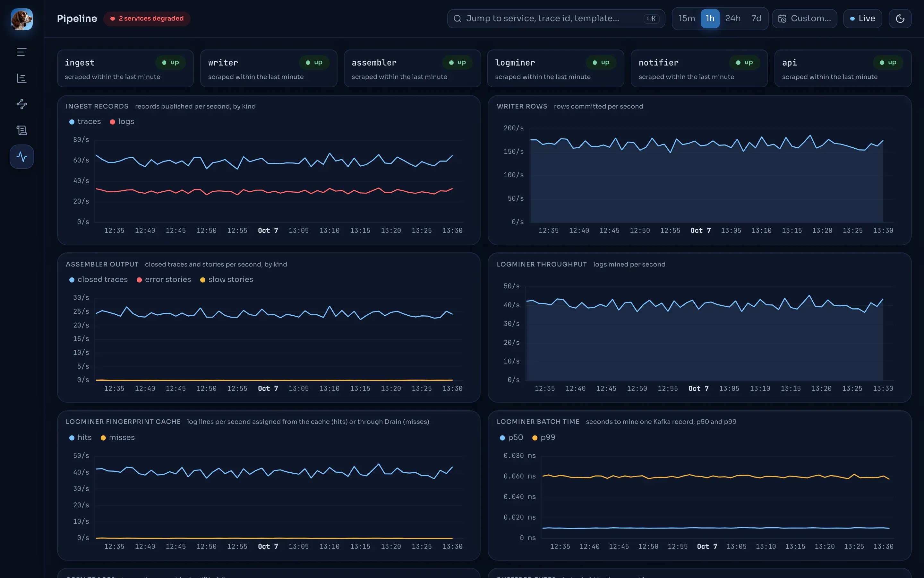924x578 pixels.
Task: Open the trace flow sidebar icon
Action: click(x=22, y=104)
